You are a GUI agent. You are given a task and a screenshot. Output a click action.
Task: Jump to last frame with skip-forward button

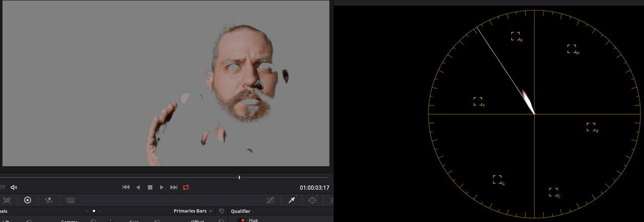click(x=174, y=187)
